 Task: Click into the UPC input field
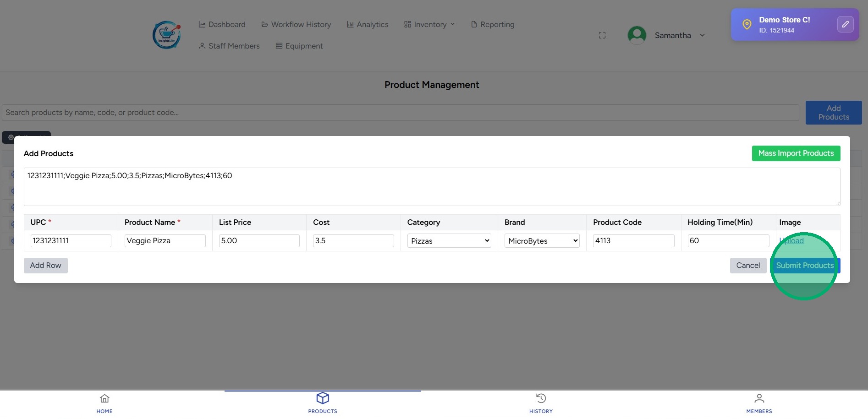pyautogui.click(x=71, y=241)
